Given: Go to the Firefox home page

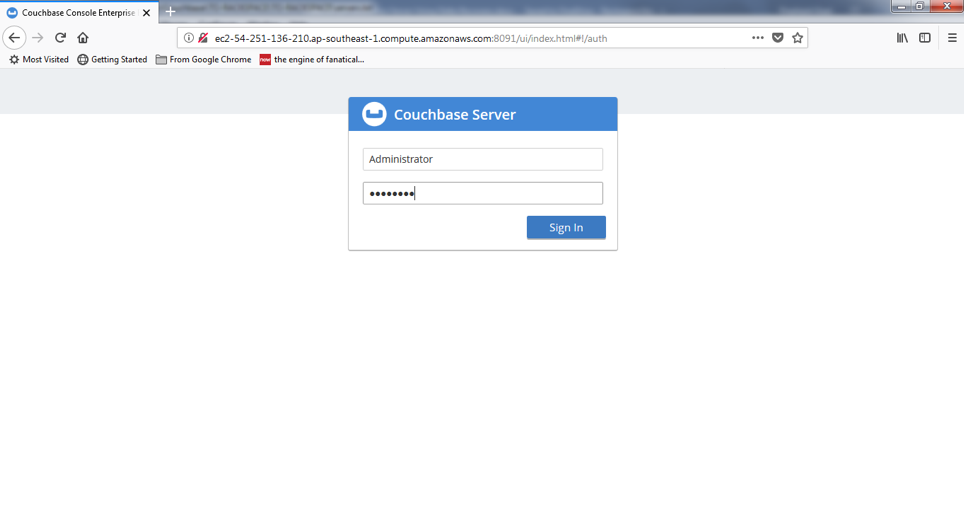Looking at the screenshot, I should (83, 38).
